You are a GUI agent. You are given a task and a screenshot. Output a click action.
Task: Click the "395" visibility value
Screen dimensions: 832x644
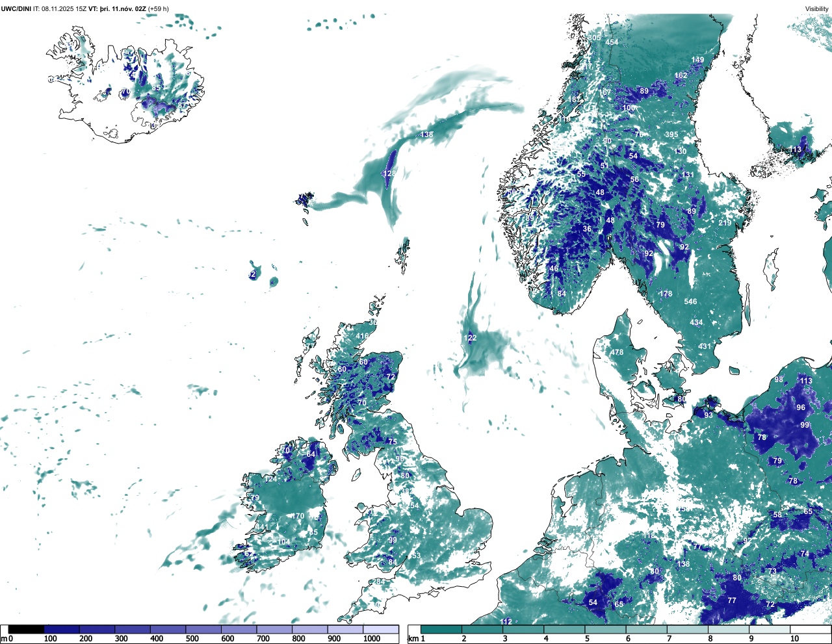(x=671, y=135)
